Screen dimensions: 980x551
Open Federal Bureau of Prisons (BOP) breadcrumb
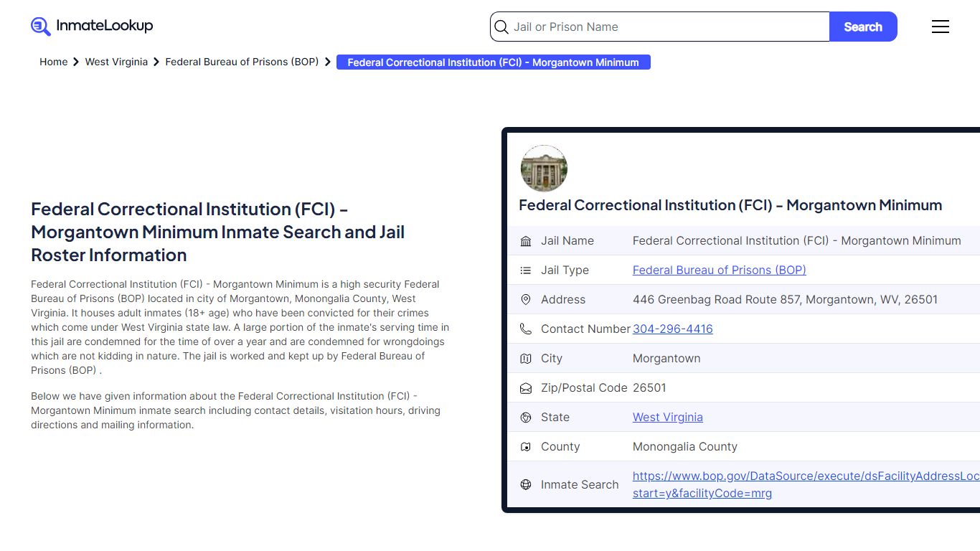pyautogui.click(x=242, y=62)
